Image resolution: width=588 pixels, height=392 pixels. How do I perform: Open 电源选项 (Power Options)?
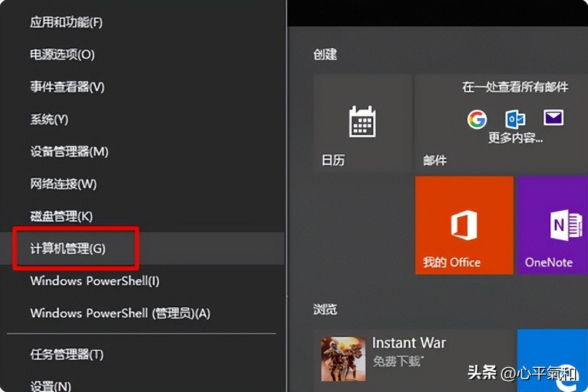coord(62,55)
